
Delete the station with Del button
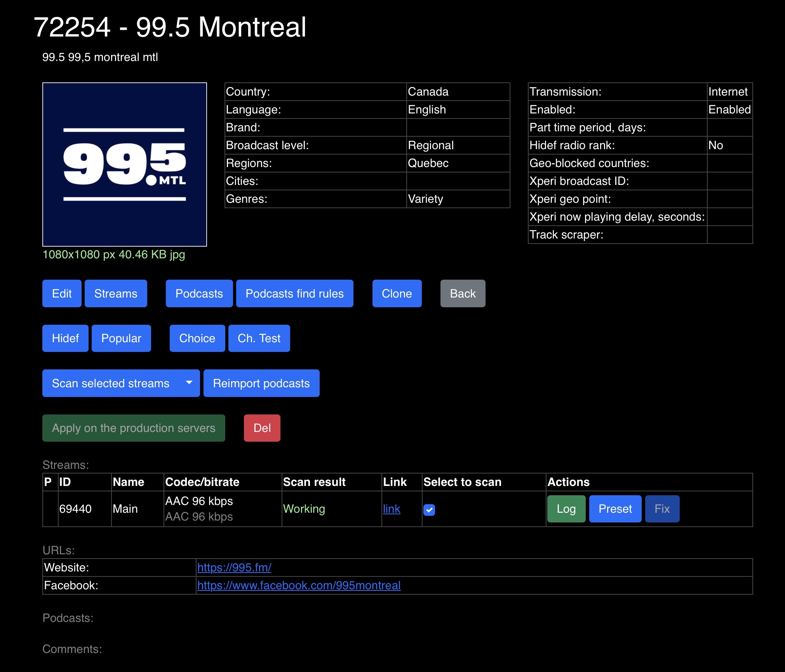pos(262,428)
